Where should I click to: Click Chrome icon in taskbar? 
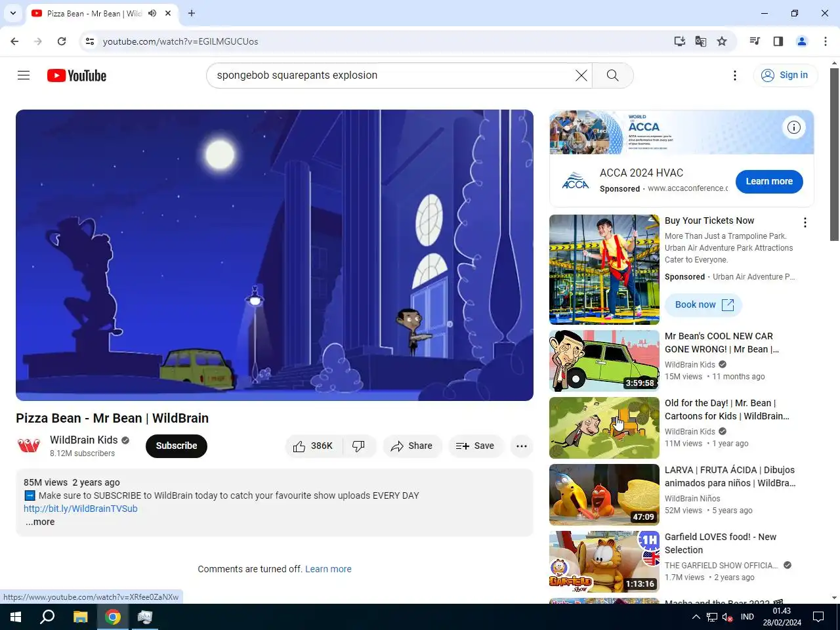pos(113,617)
